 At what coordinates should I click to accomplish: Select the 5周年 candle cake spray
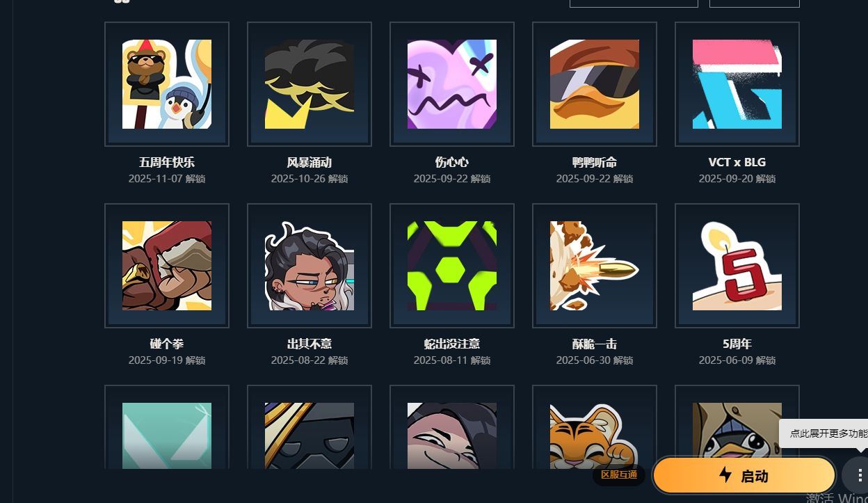coord(737,266)
